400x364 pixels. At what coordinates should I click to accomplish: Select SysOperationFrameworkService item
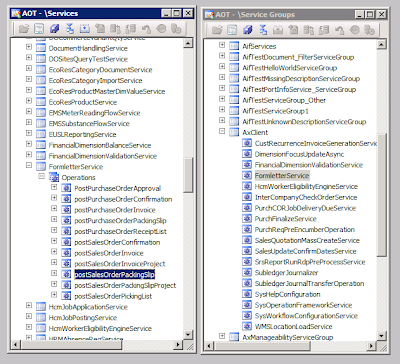click(303, 305)
